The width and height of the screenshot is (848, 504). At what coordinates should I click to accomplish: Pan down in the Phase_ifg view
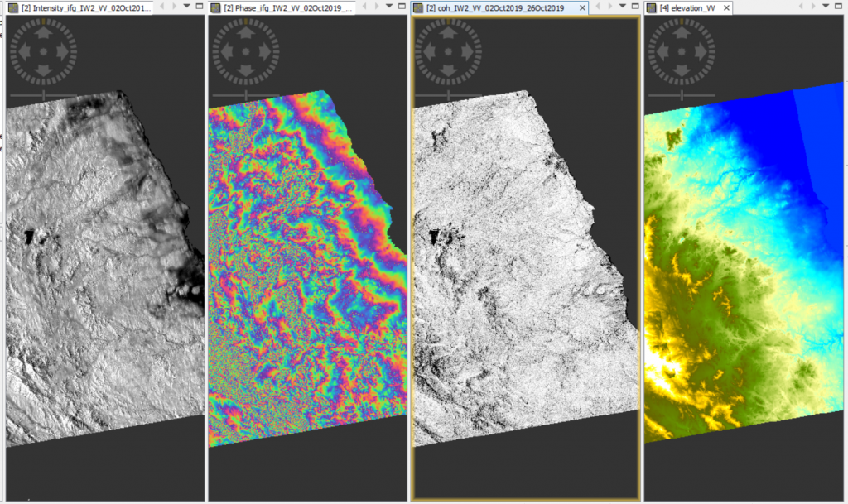tap(245, 71)
